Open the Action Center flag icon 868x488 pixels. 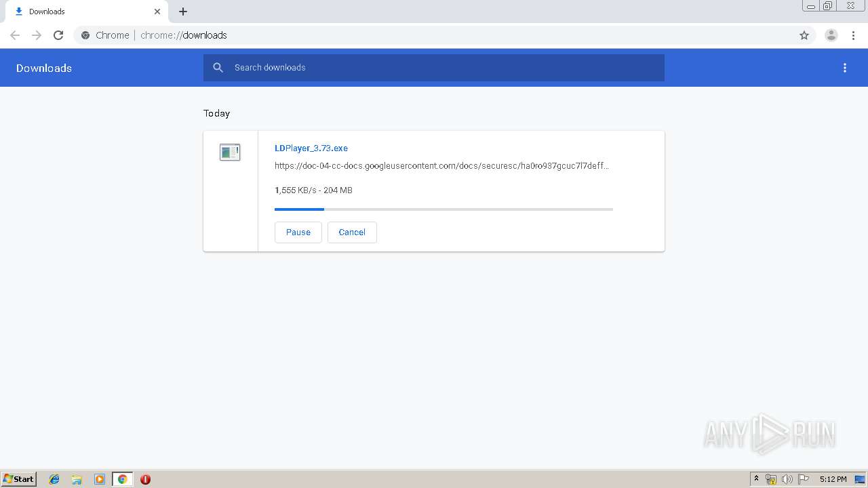[804, 479]
